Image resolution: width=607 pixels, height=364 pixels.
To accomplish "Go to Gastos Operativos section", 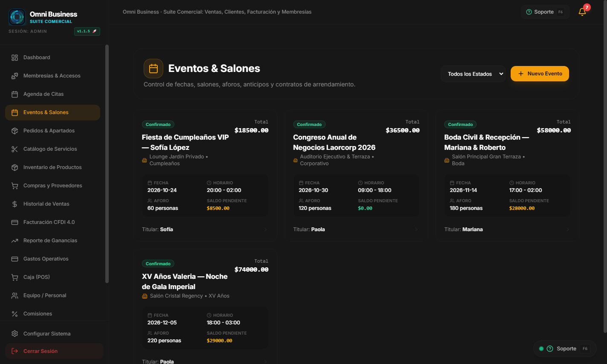I will coord(52,259).
